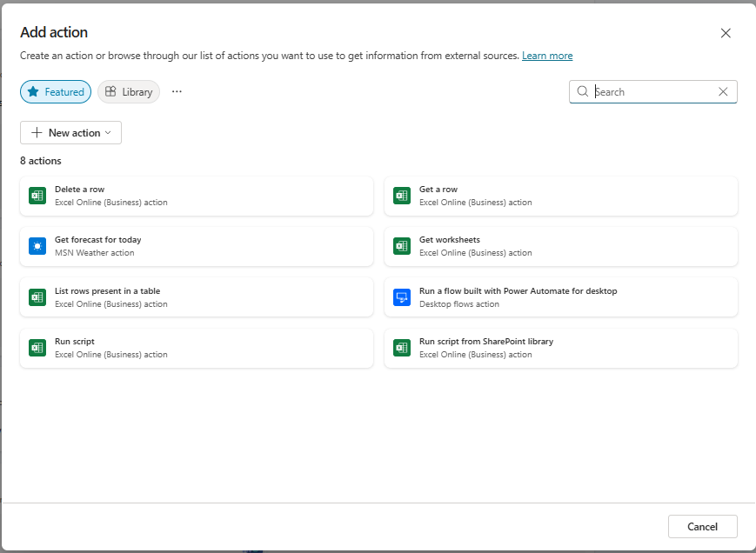The height and width of the screenshot is (553, 756).
Task: Open the more options ellipsis next to Library
Action: pyautogui.click(x=177, y=91)
